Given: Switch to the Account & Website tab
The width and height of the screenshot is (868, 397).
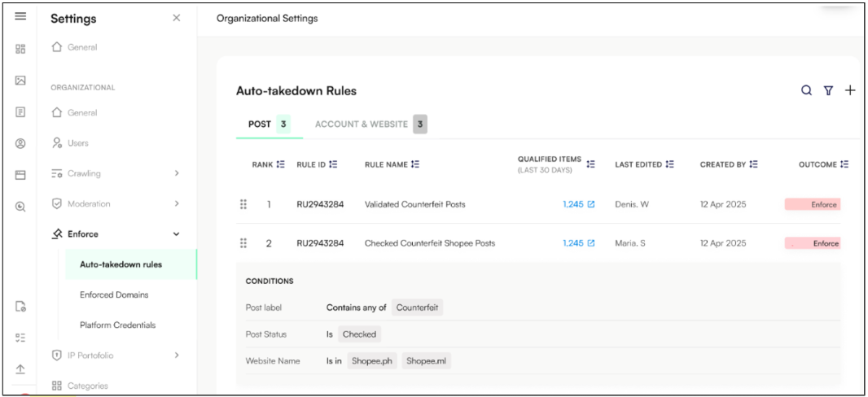Looking at the screenshot, I should (362, 124).
